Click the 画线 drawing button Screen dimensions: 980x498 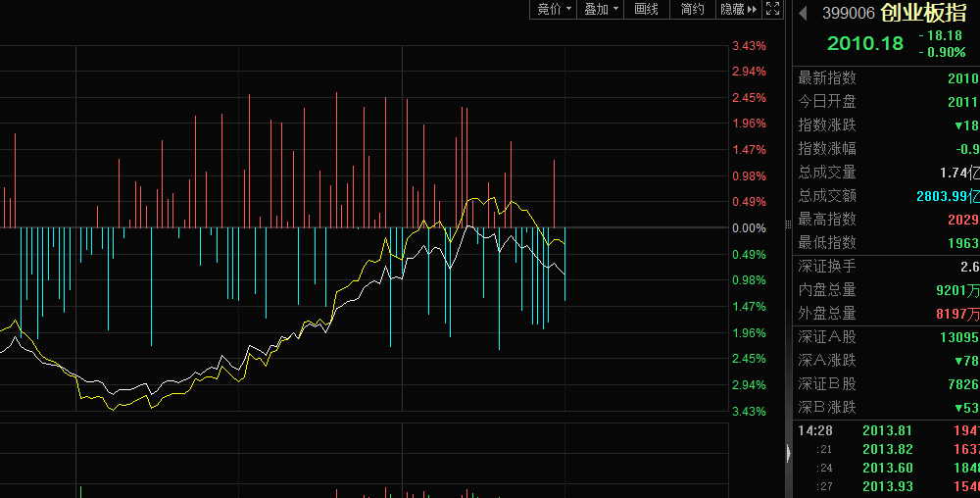647,9
